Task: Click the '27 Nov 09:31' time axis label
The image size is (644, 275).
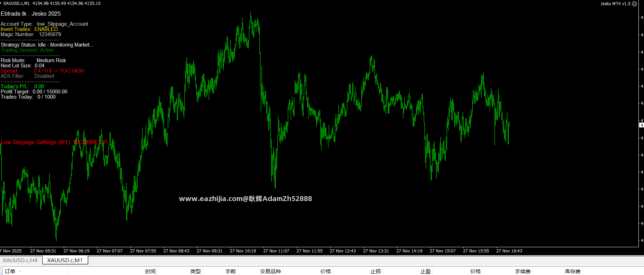Action: pos(209,251)
